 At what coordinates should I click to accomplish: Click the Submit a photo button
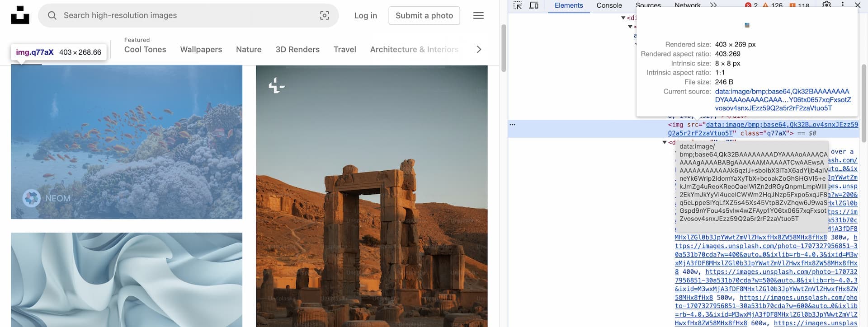coord(424,16)
